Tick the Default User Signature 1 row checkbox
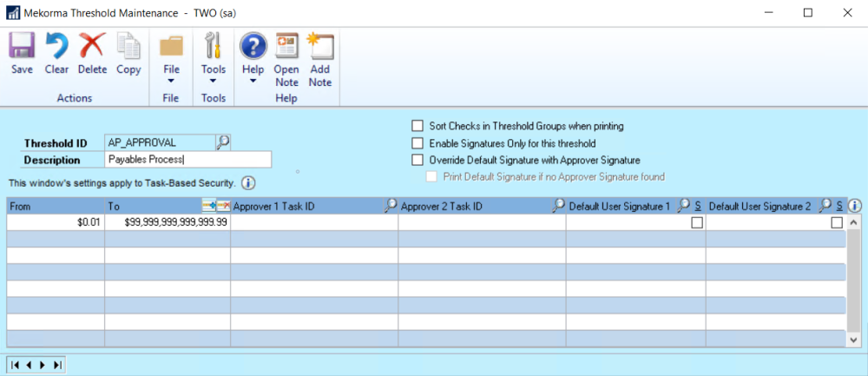 point(697,222)
